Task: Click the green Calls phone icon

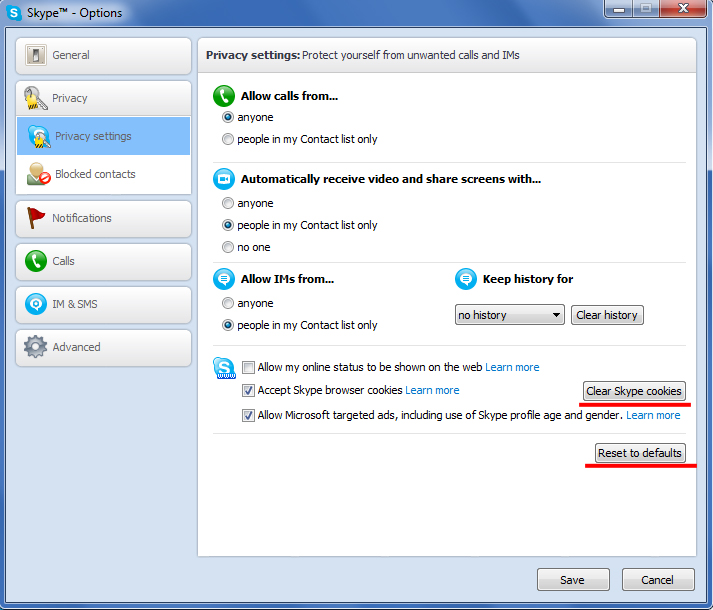Action: point(36,261)
